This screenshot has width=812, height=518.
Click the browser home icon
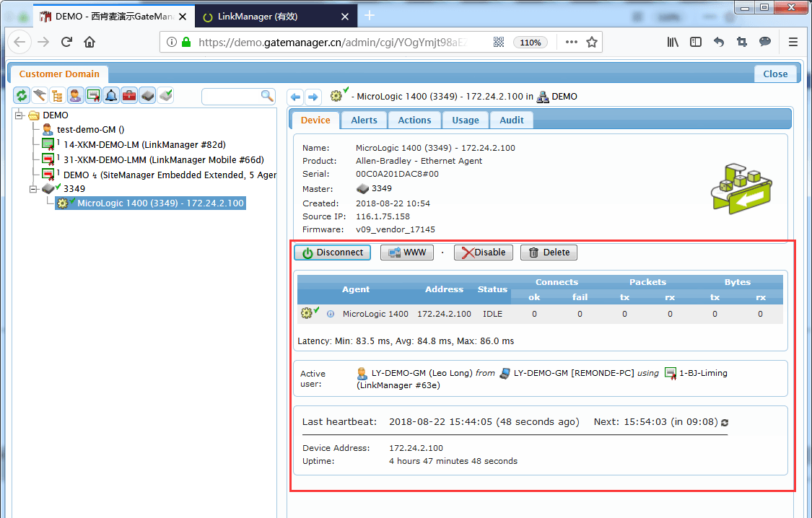tap(90, 42)
